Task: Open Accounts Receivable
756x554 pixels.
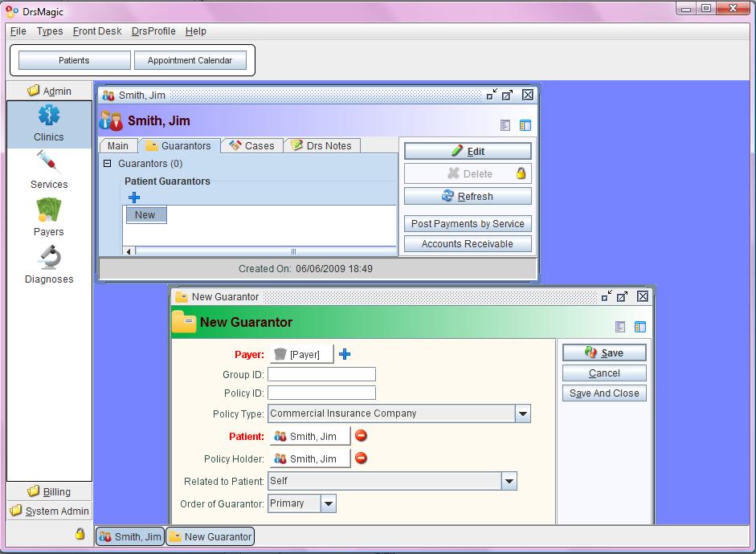Action: pyautogui.click(x=468, y=244)
